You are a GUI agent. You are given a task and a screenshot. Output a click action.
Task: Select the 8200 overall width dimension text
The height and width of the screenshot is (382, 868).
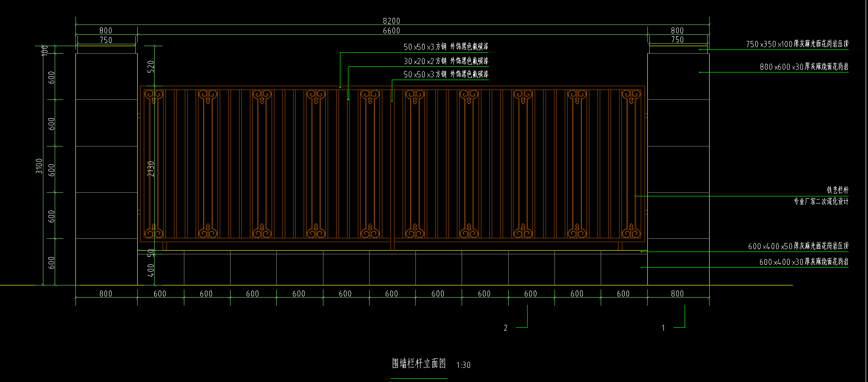pyautogui.click(x=391, y=21)
